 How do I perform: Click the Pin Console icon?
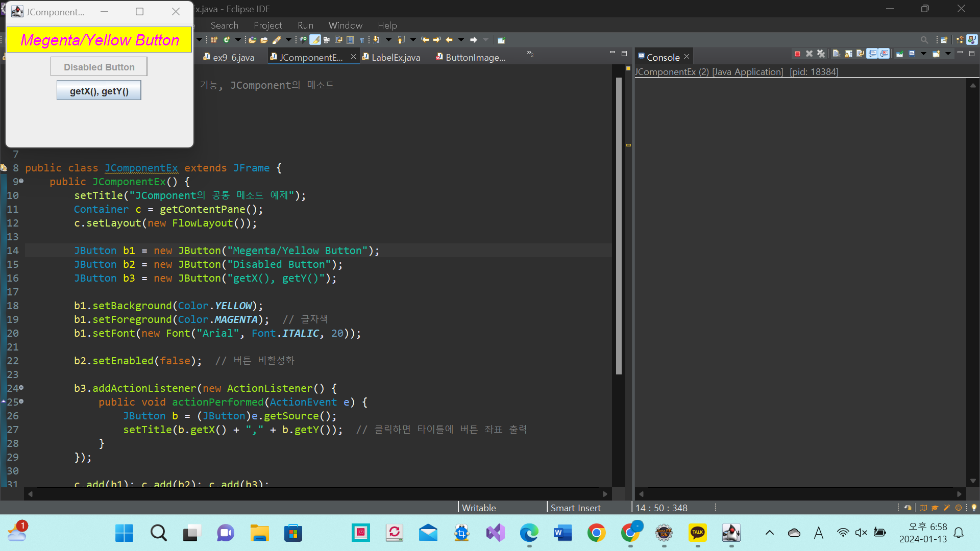[x=900, y=54]
